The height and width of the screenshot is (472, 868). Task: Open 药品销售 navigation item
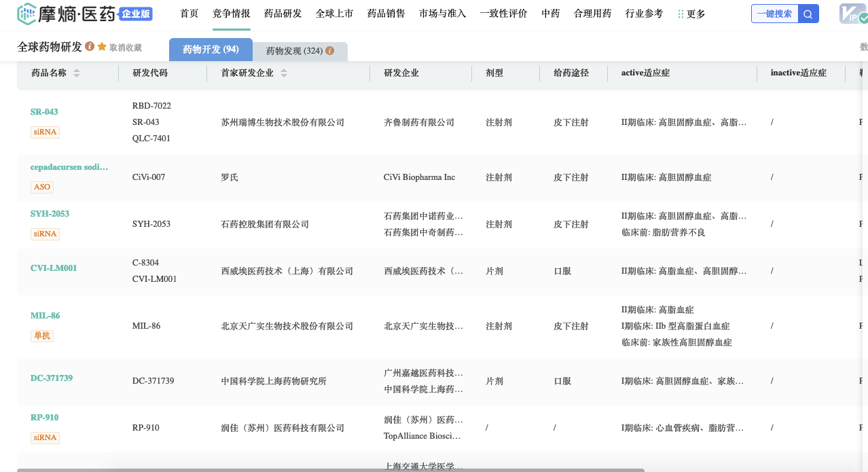[386, 14]
